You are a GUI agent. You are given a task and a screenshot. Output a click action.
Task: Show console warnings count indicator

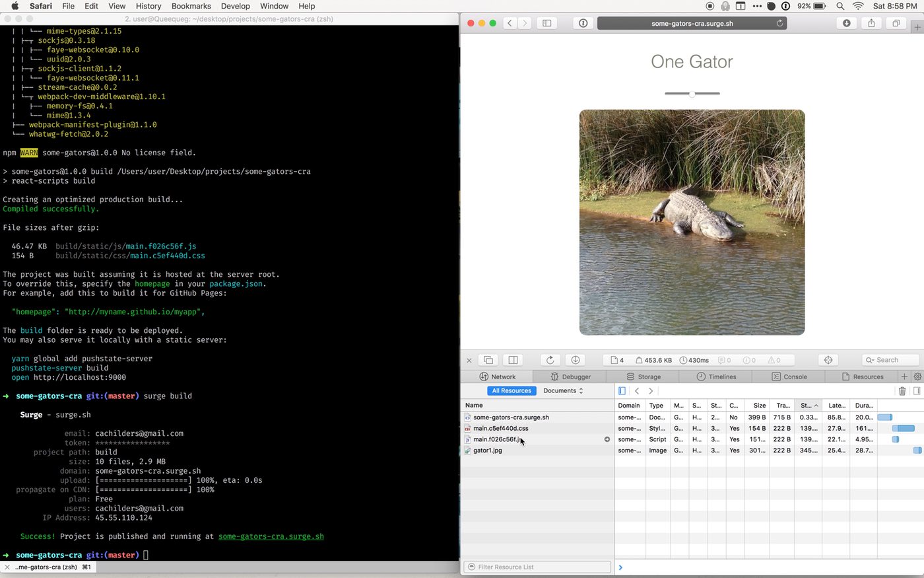(774, 360)
